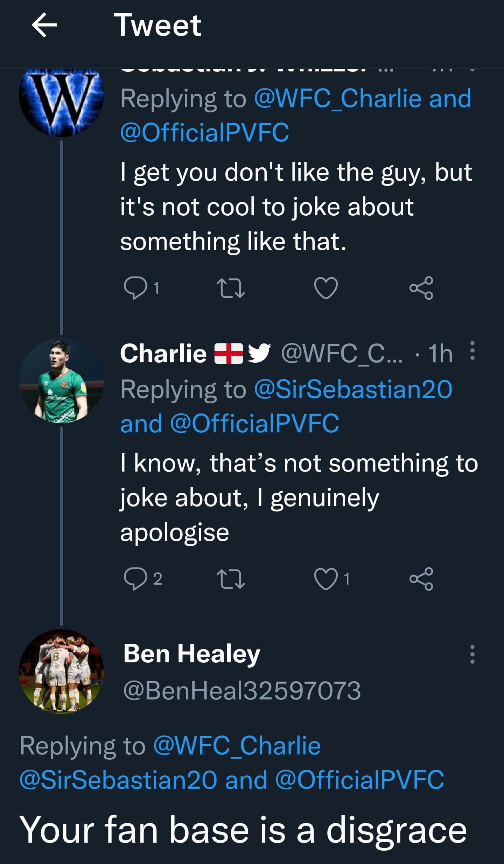Viewport: 504px width, 864px height.
Task: Reply to Sebastian's tweet via comment icon
Action: [x=135, y=288]
